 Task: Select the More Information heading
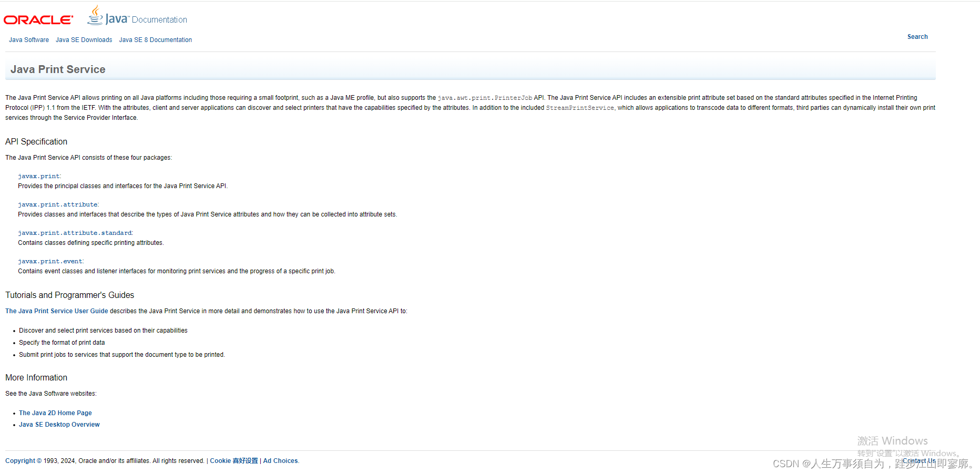(36, 378)
